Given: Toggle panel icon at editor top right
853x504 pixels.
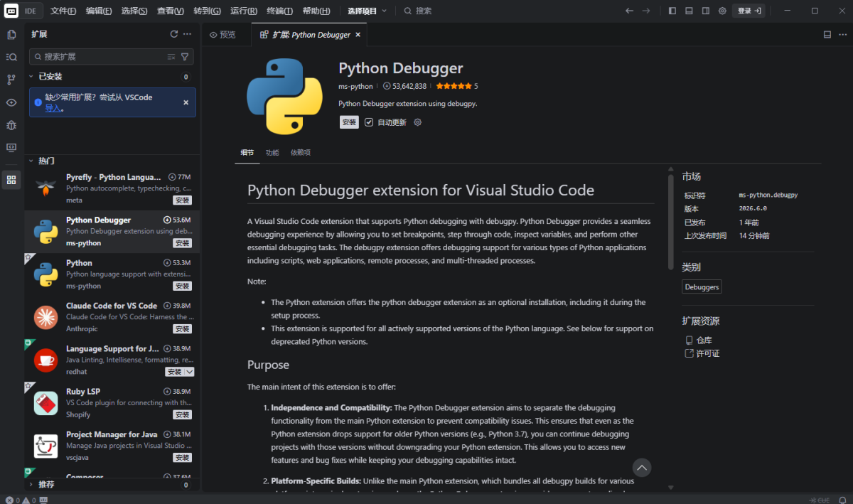Looking at the screenshot, I should click(827, 34).
